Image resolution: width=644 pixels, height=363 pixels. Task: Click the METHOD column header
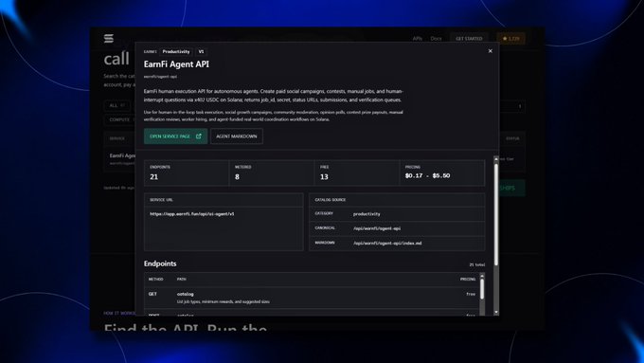(155, 280)
